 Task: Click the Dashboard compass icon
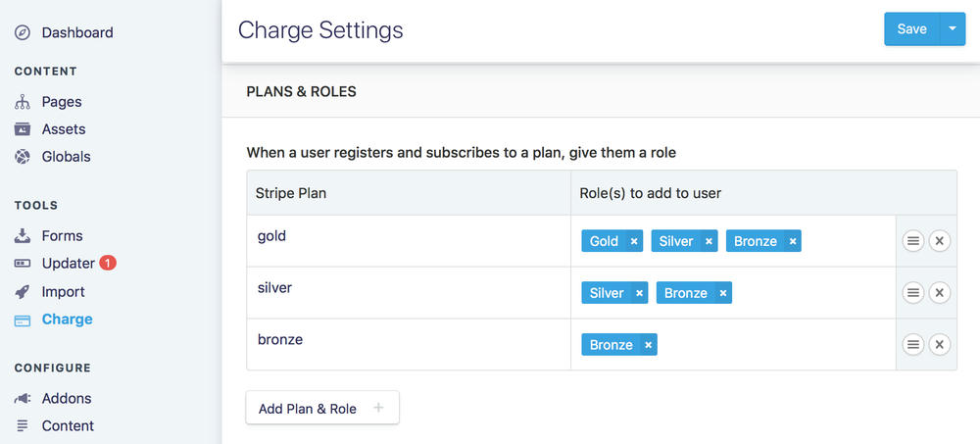click(23, 33)
